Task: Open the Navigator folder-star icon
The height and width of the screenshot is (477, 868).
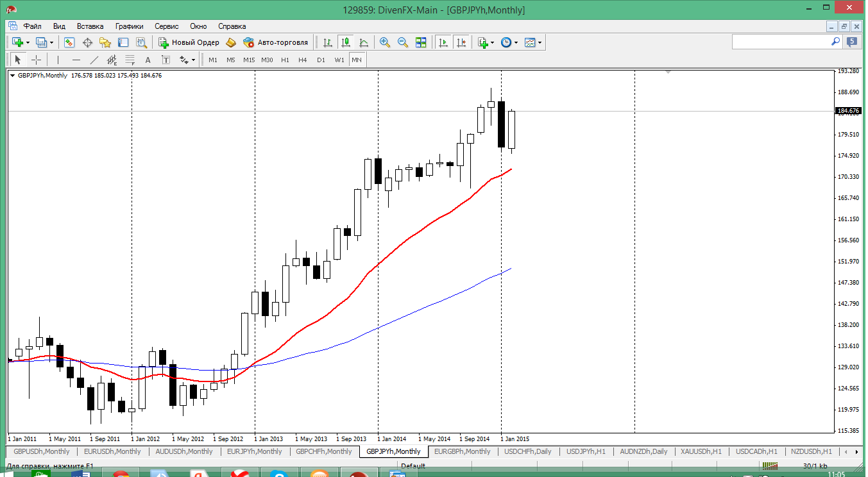Action: [x=105, y=42]
